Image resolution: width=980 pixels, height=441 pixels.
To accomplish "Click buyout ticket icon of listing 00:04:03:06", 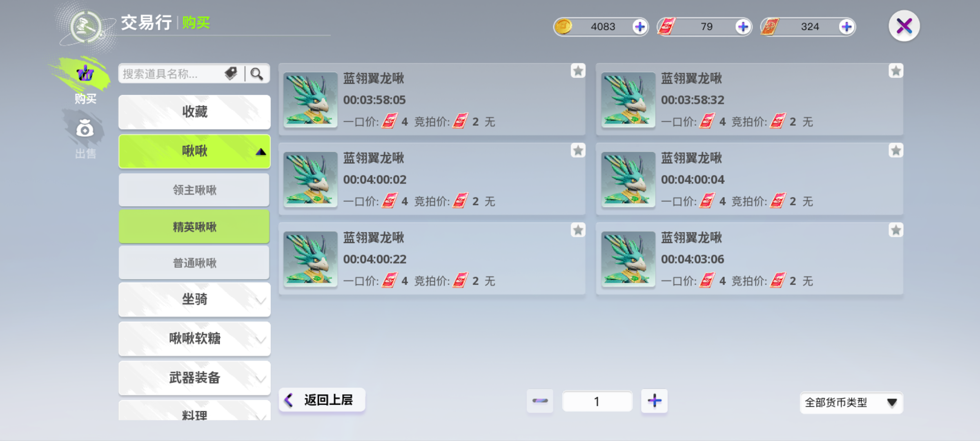I will 707,281.
